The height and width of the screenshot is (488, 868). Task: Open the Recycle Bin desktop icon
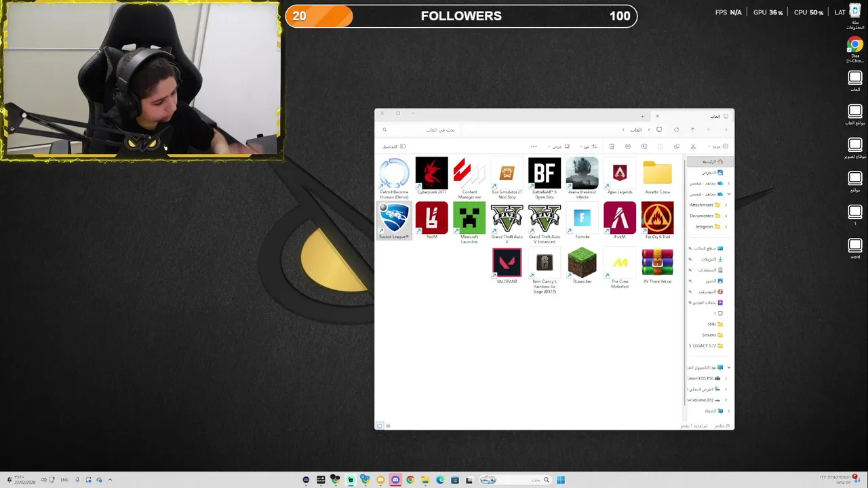[854, 17]
